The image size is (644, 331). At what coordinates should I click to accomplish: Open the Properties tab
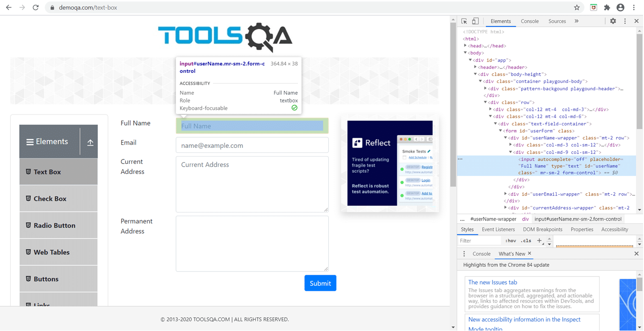tap(582, 229)
